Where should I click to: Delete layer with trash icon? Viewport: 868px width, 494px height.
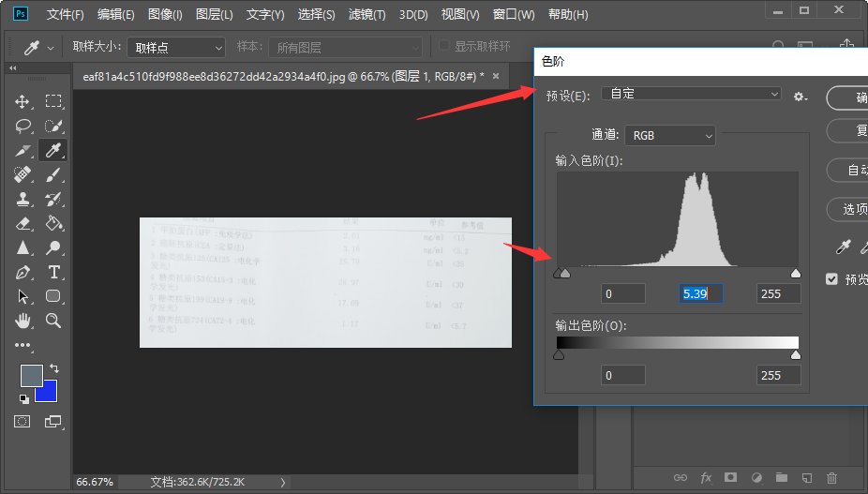[832, 477]
